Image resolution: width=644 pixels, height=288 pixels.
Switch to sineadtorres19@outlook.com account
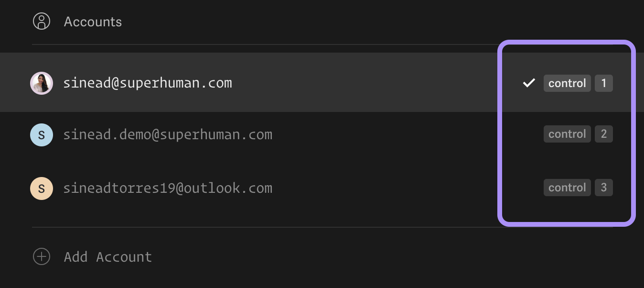click(x=168, y=188)
